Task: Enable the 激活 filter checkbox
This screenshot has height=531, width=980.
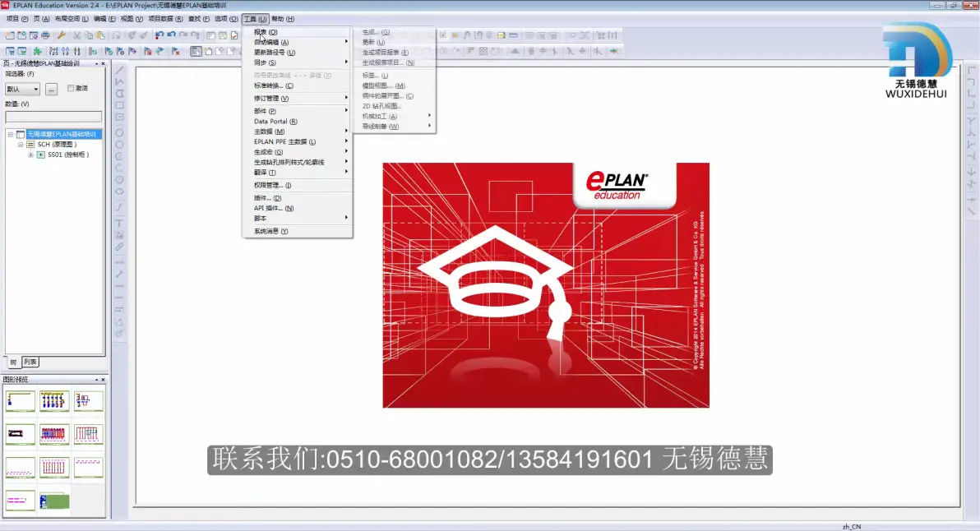Action: [x=71, y=88]
